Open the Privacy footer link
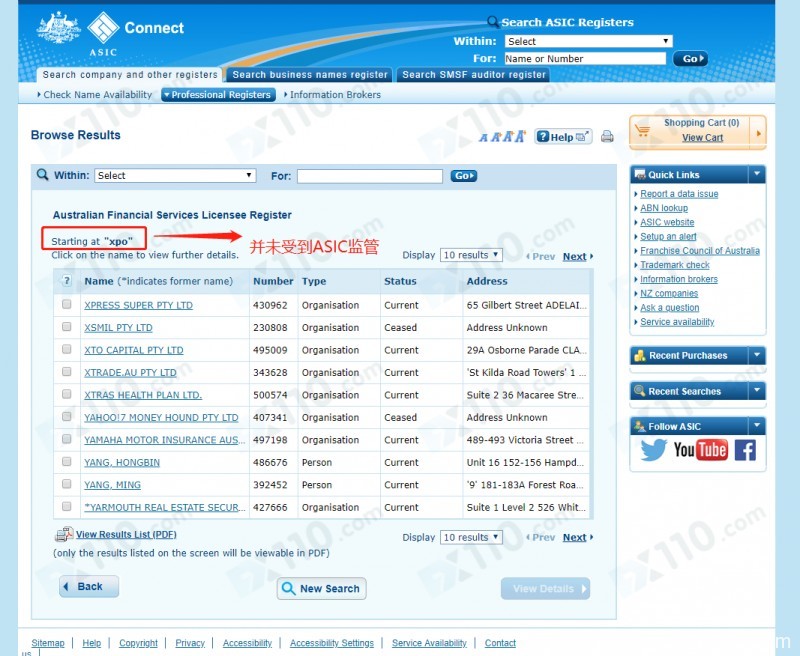 pos(190,643)
